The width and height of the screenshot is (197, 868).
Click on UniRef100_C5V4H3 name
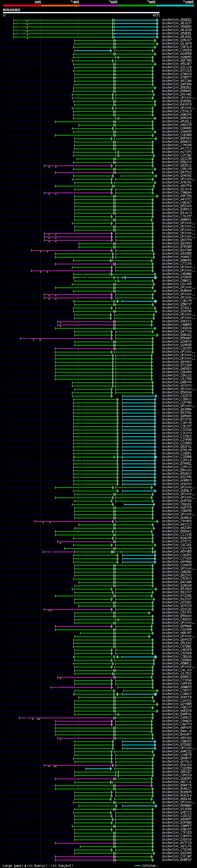click(177, 521)
